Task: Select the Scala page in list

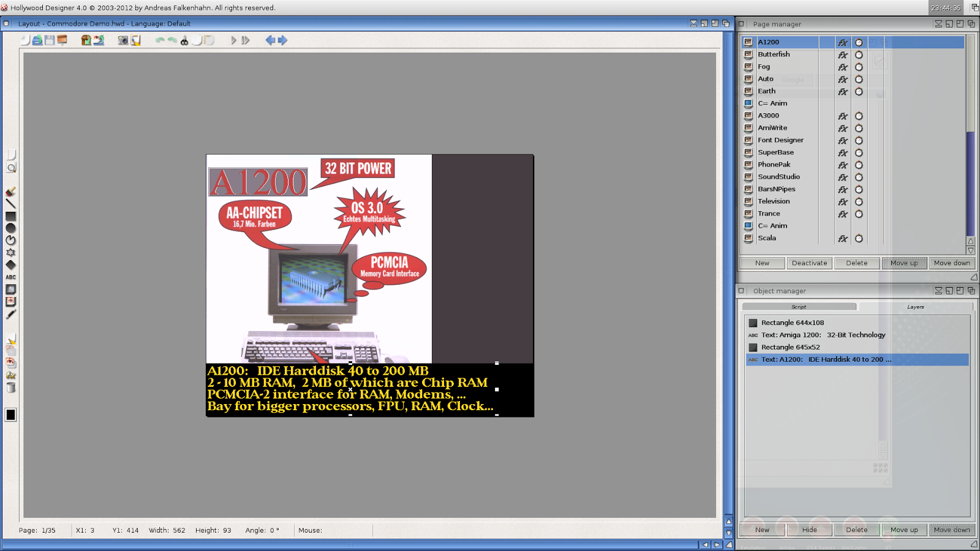Action: pyautogui.click(x=853, y=238)
